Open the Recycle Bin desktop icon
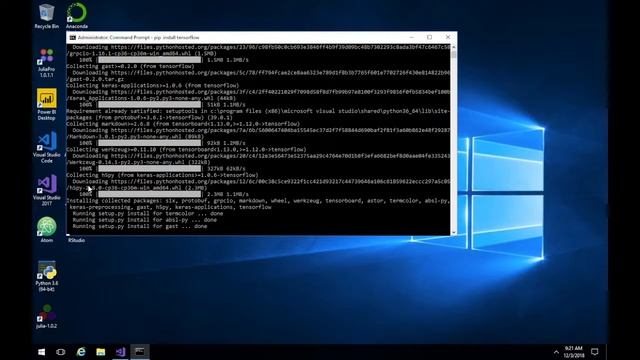The image size is (640, 360). (47, 16)
